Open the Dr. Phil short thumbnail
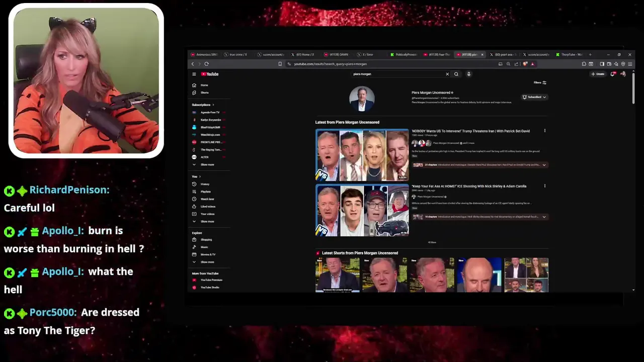 point(479,275)
